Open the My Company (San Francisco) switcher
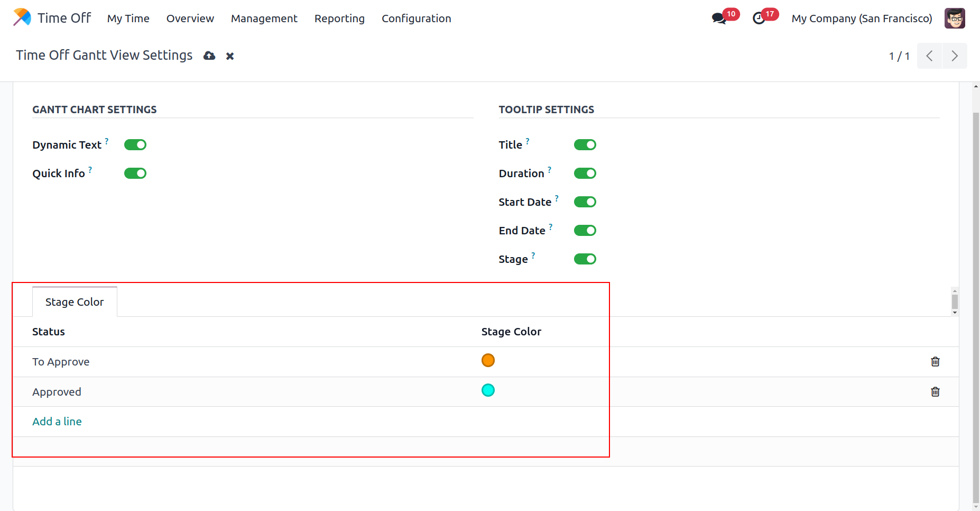The image size is (980, 511). (x=862, y=19)
